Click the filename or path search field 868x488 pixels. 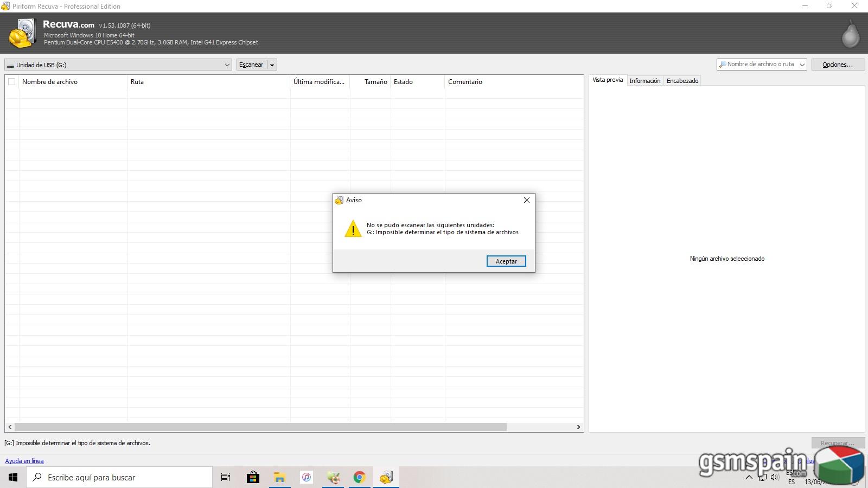(x=757, y=65)
